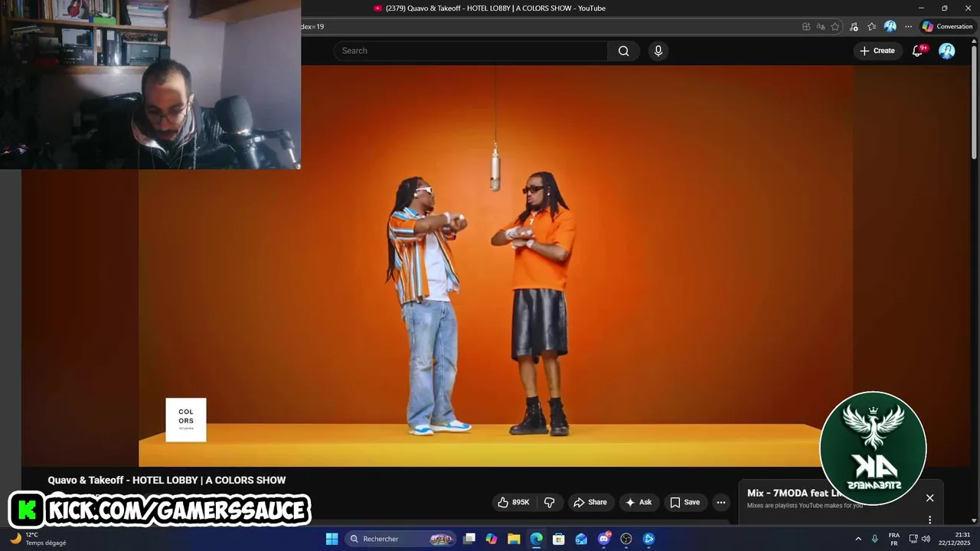Open Microsoft Store from taskbar

(x=559, y=539)
